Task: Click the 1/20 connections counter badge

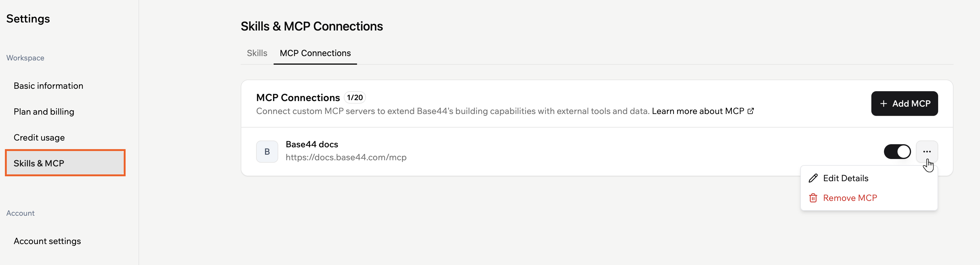Action: tap(354, 97)
